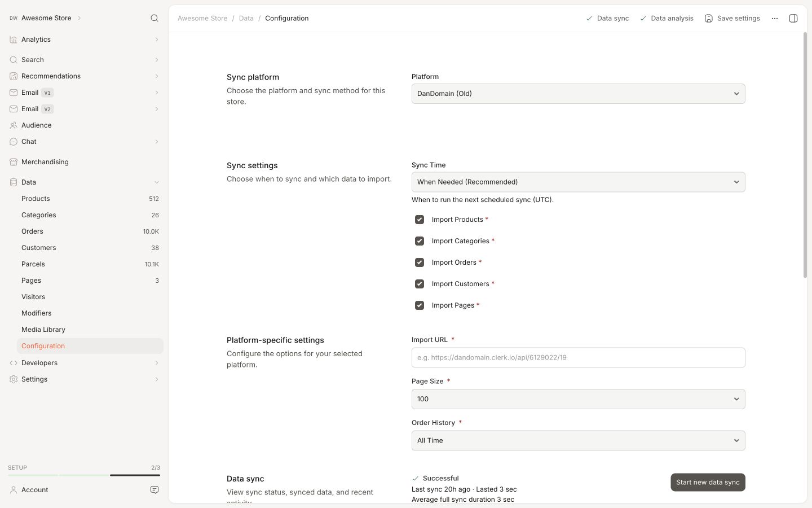Click the Account person icon
Screen dimensions: 812x508
(x=14, y=490)
